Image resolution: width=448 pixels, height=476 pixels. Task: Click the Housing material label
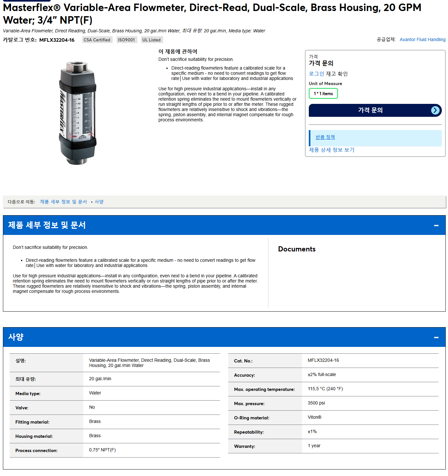coord(34,436)
